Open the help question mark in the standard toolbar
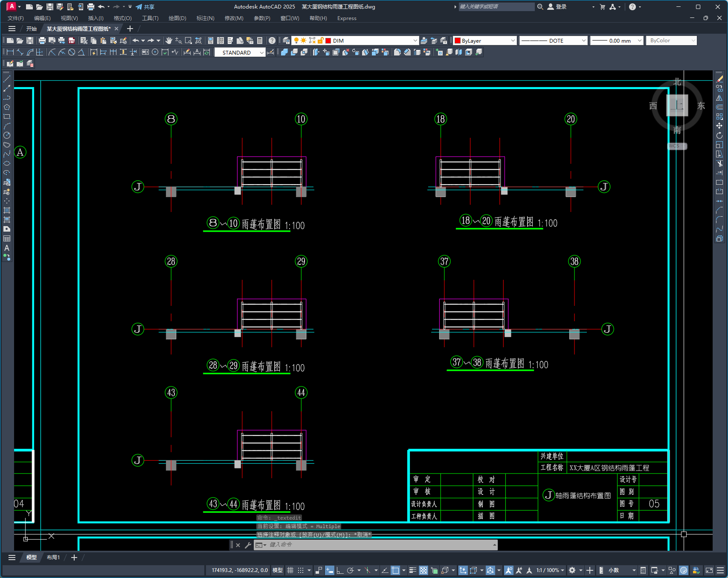Image resolution: width=728 pixels, height=578 pixels. tap(272, 41)
